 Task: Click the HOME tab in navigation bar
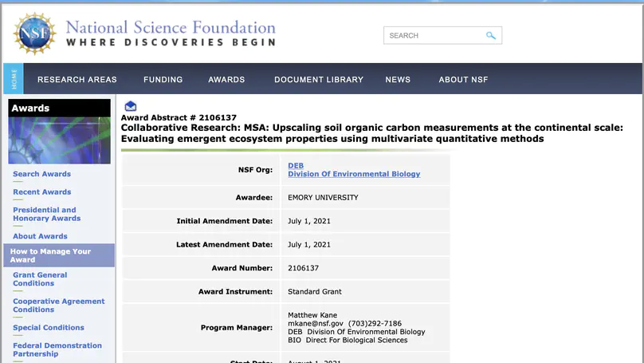click(14, 79)
